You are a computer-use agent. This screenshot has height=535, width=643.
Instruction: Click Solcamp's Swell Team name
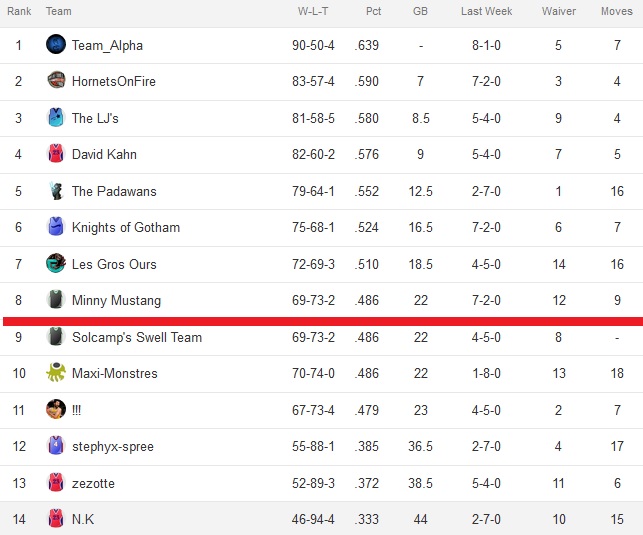click(x=137, y=337)
